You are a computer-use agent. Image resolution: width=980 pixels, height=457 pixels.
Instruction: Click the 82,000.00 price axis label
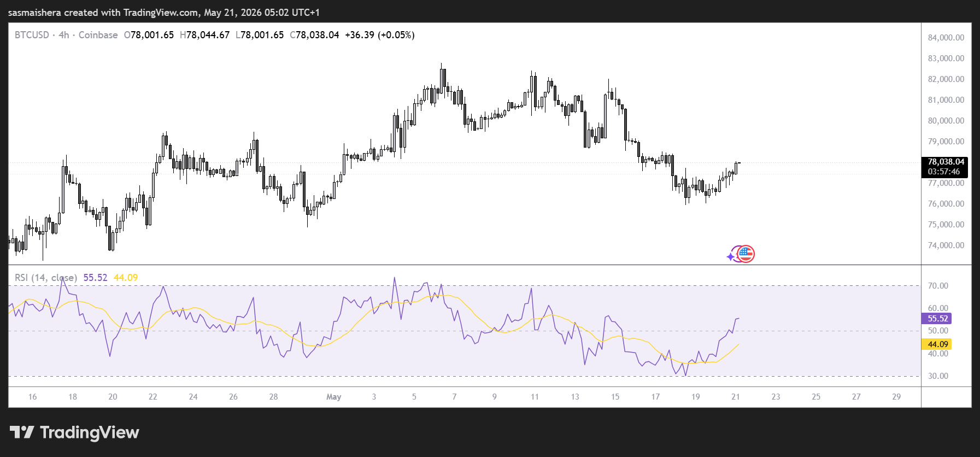(x=946, y=79)
